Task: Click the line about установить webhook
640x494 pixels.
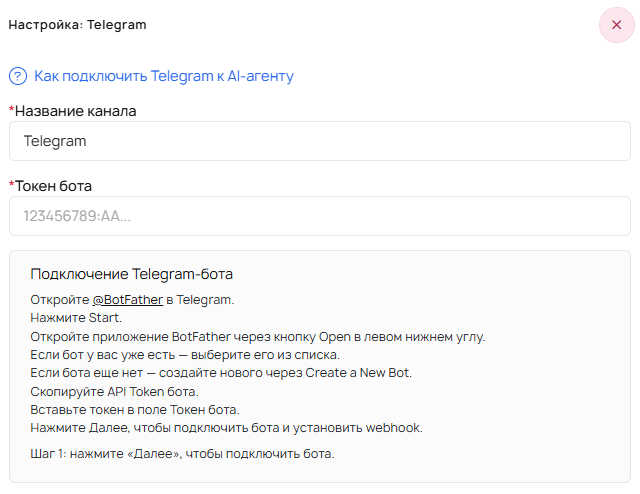Action: tap(226, 428)
